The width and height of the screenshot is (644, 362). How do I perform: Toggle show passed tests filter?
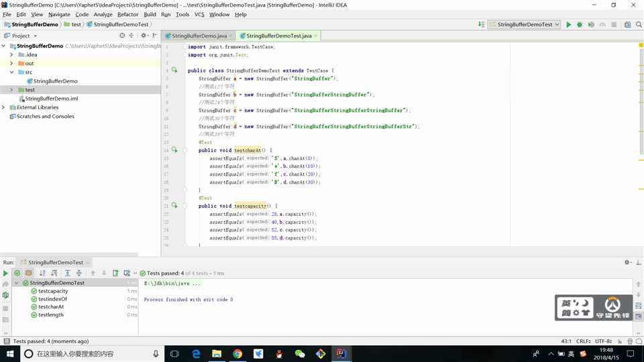(x=17, y=273)
